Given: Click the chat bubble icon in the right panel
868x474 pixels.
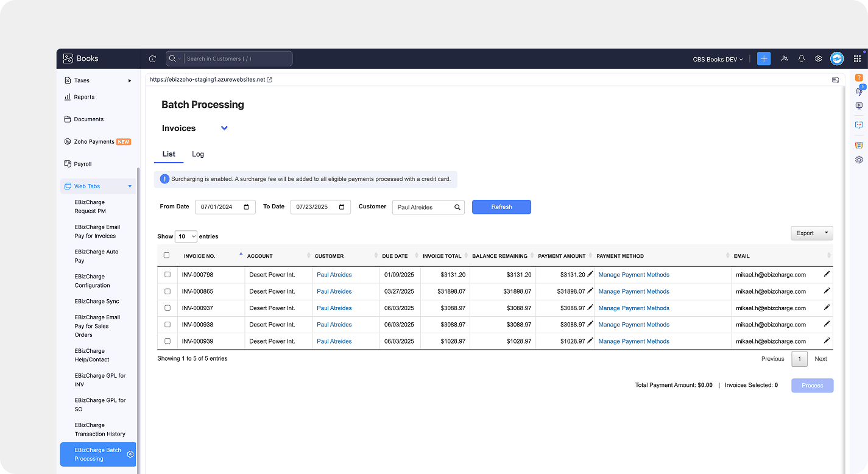Looking at the screenshot, I should (859, 124).
